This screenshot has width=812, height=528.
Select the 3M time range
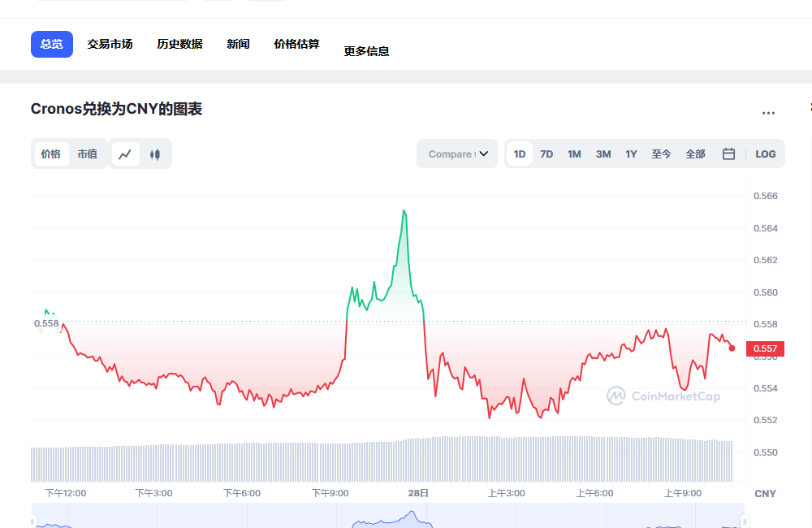[603, 154]
